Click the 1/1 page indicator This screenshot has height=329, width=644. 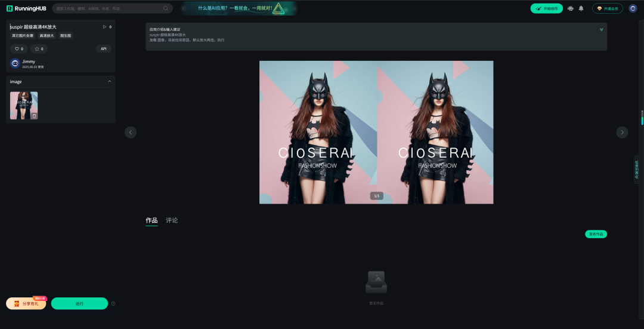coord(377,196)
